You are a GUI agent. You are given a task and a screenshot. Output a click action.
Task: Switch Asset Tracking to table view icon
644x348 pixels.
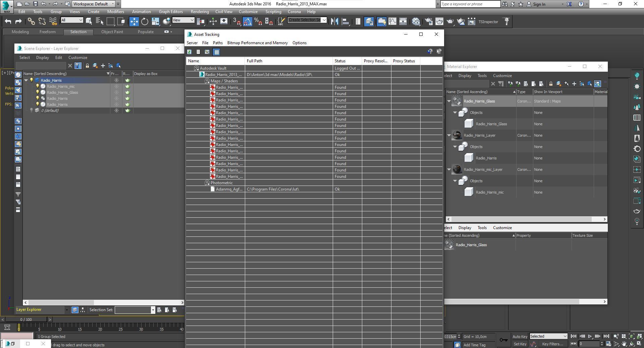pyautogui.click(x=217, y=52)
